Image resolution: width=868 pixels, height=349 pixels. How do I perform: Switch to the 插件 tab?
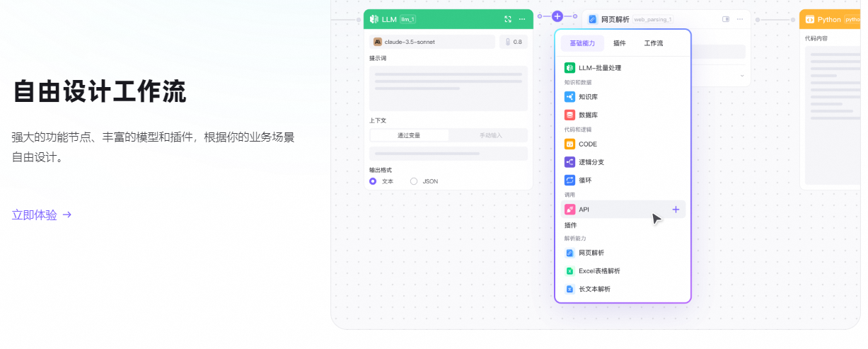point(620,44)
